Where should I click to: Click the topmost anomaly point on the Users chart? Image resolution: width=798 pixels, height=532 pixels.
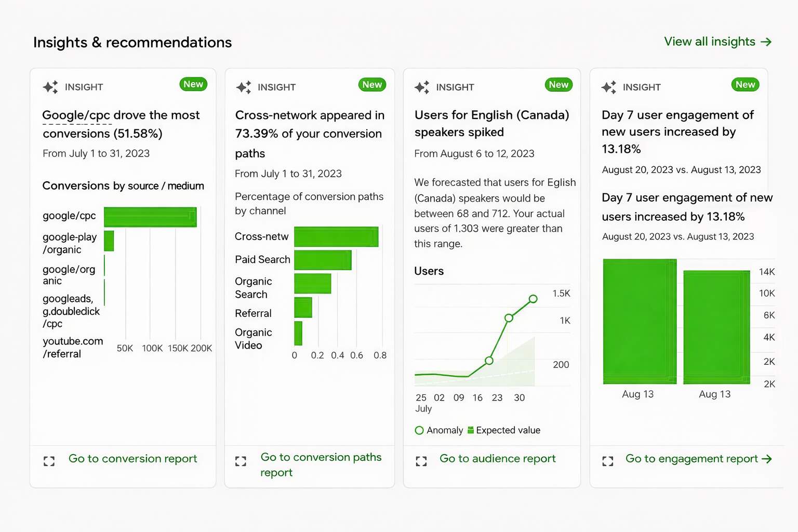coord(533,299)
